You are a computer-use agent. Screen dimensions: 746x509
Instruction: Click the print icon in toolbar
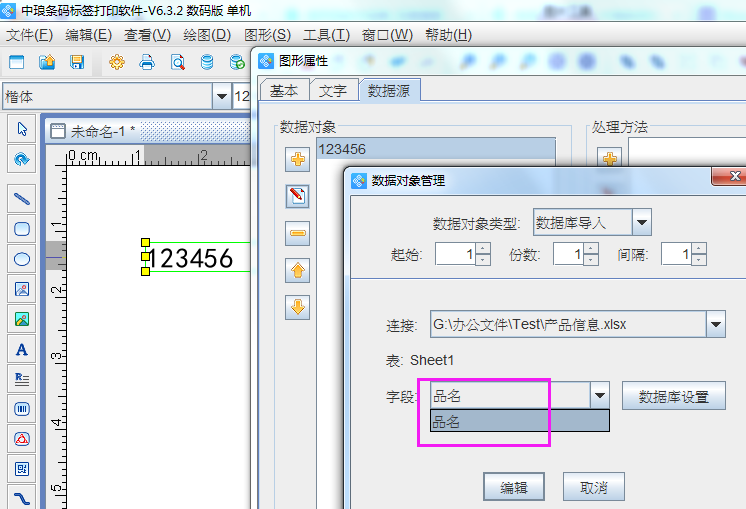(147, 63)
